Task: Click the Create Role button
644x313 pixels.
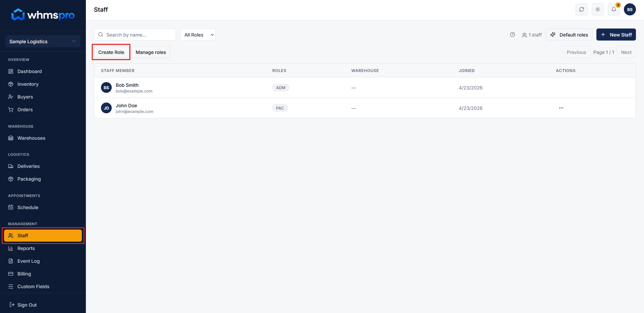Action: 111,52
